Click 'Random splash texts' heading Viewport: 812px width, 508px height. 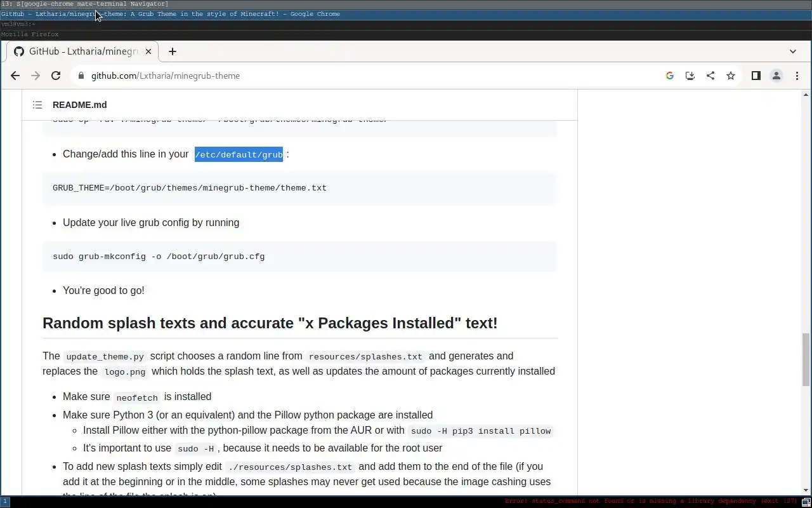pyautogui.click(x=270, y=323)
